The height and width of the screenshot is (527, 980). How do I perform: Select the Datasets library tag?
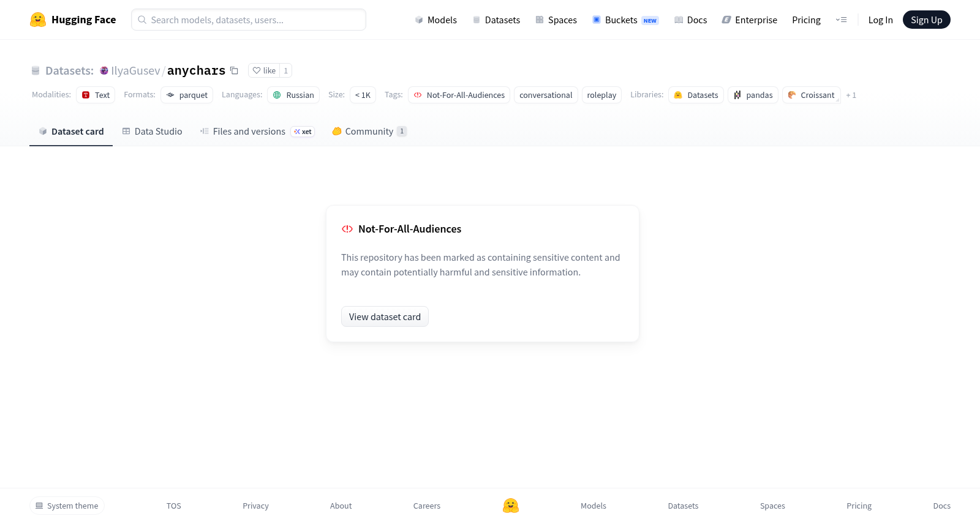[x=696, y=95]
